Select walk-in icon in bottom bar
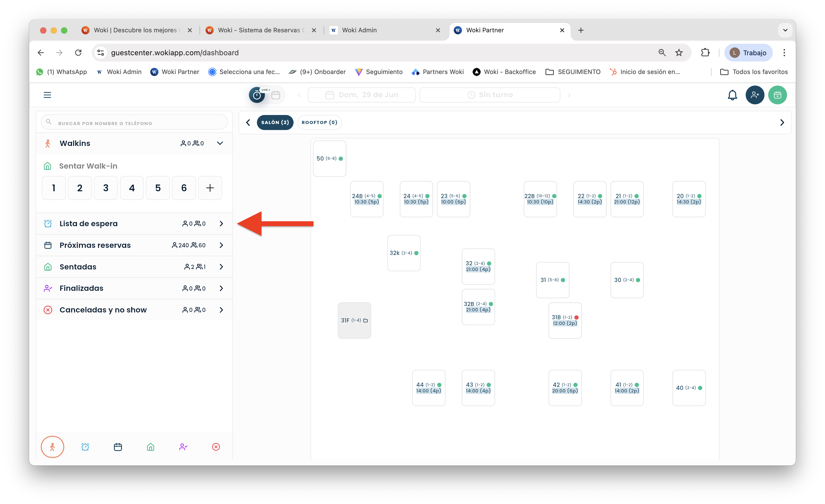Image resolution: width=825 pixels, height=504 pixels. coord(53,447)
